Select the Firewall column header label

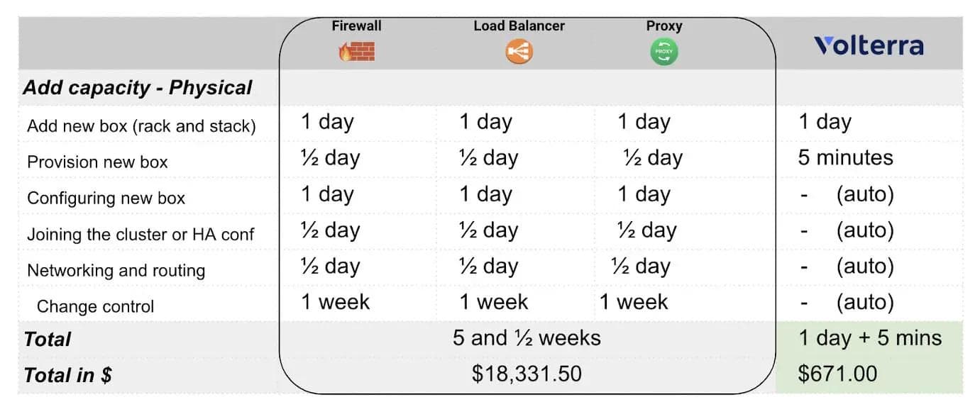(x=356, y=26)
